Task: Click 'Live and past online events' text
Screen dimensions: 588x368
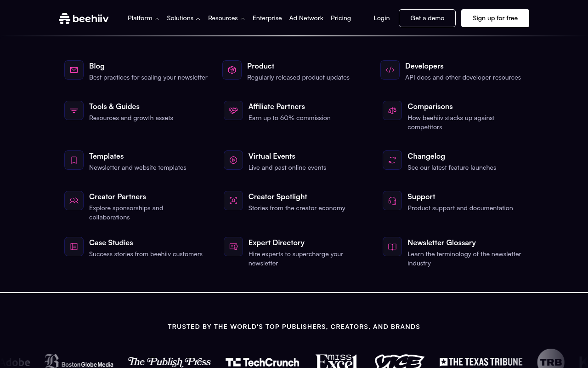Action: pos(287,167)
